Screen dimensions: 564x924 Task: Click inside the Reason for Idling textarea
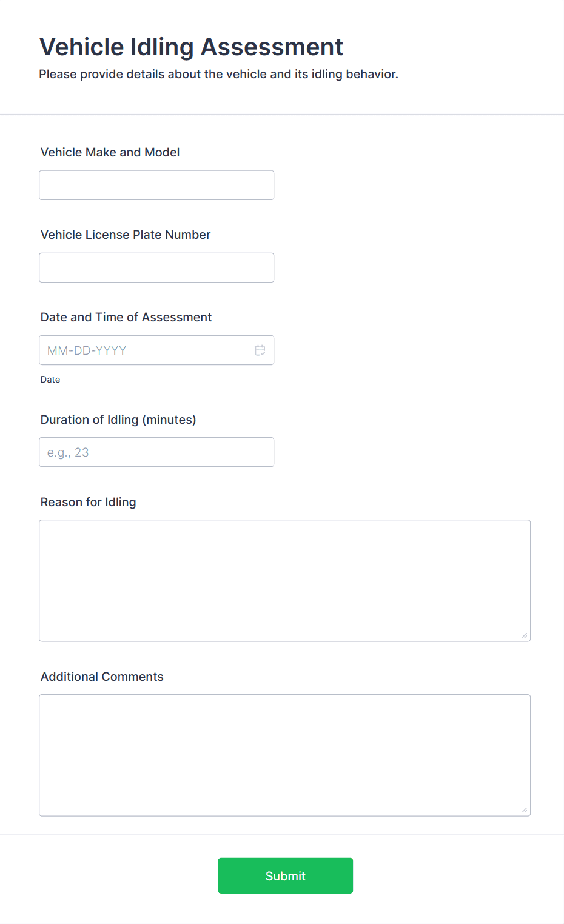(x=284, y=580)
